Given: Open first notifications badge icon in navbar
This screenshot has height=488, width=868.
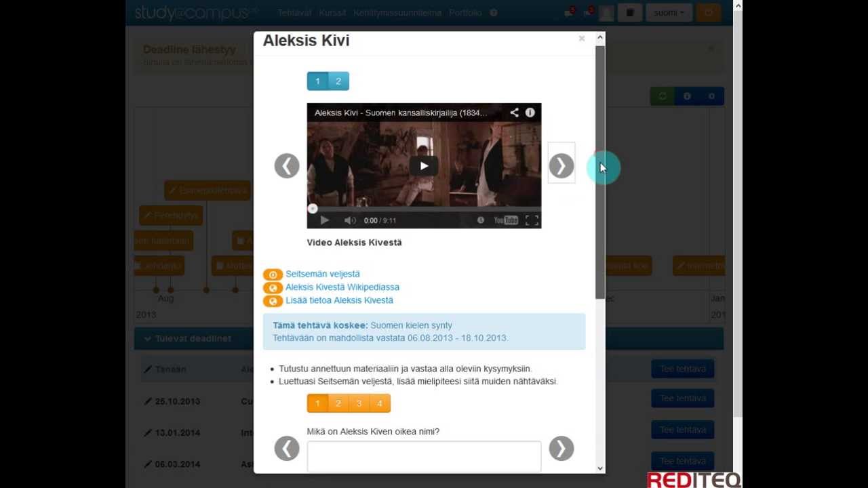Looking at the screenshot, I should click(x=569, y=12).
